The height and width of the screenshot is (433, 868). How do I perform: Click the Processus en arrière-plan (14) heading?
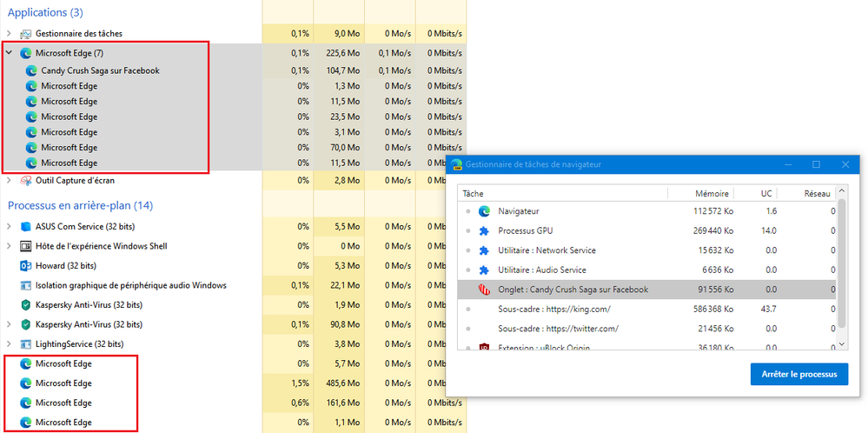click(80, 205)
